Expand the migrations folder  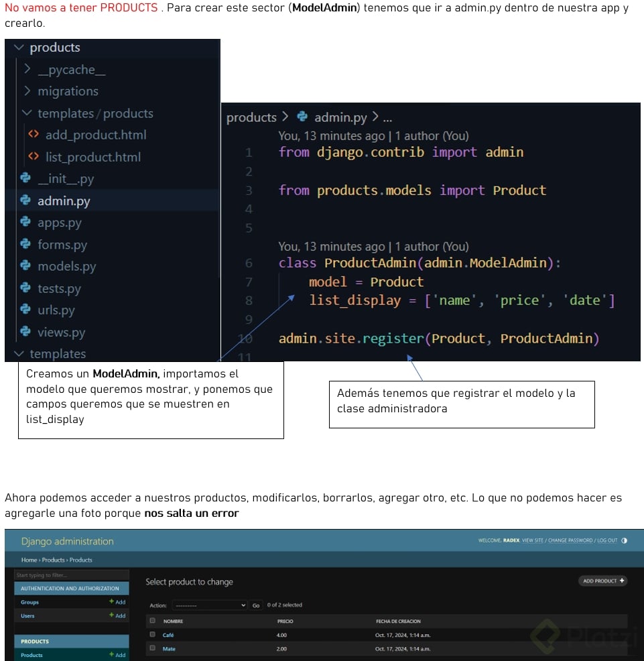click(27, 91)
